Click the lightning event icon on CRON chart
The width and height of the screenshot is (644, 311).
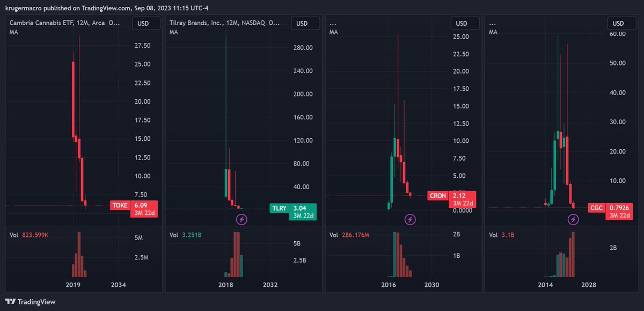[x=411, y=219]
